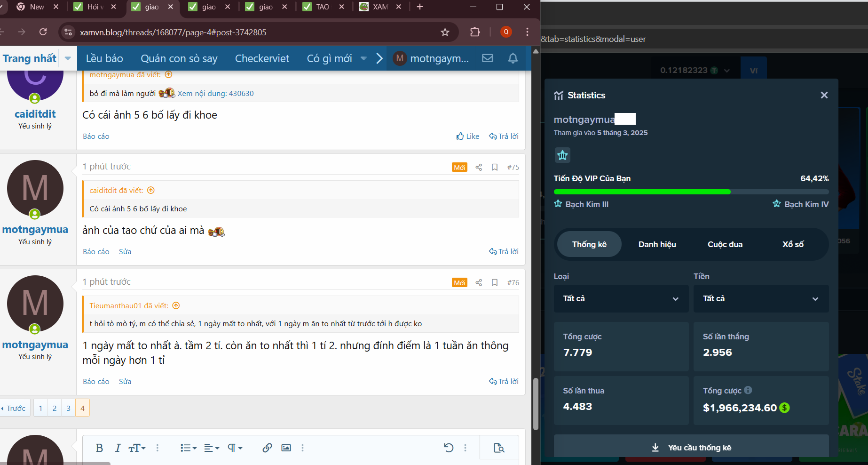Switch to the Danh hiệu tab
868x465 pixels.
[x=657, y=244]
